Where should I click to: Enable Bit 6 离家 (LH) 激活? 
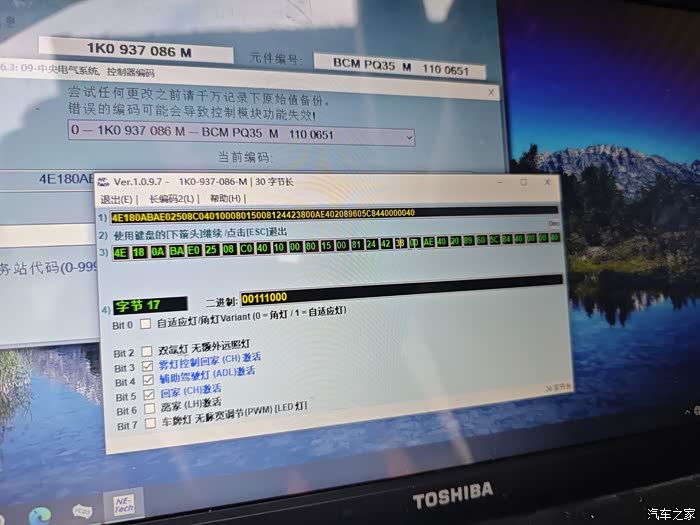[150, 408]
